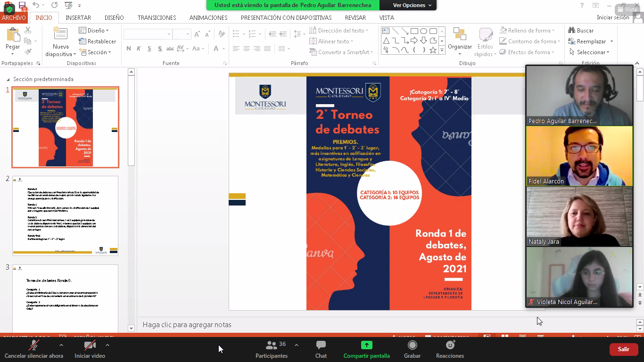Toggle center text alignment

[247, 49]
